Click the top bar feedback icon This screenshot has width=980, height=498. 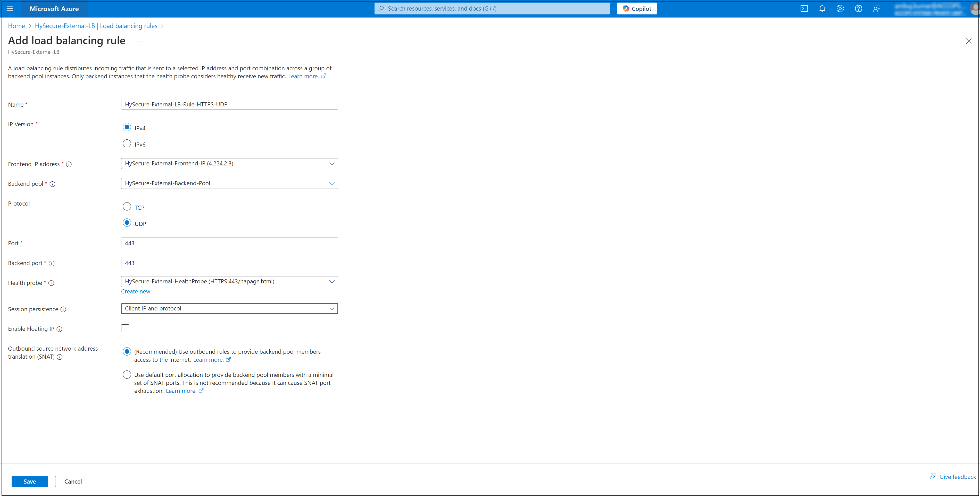pyautogui.click(x=877, y=9)
